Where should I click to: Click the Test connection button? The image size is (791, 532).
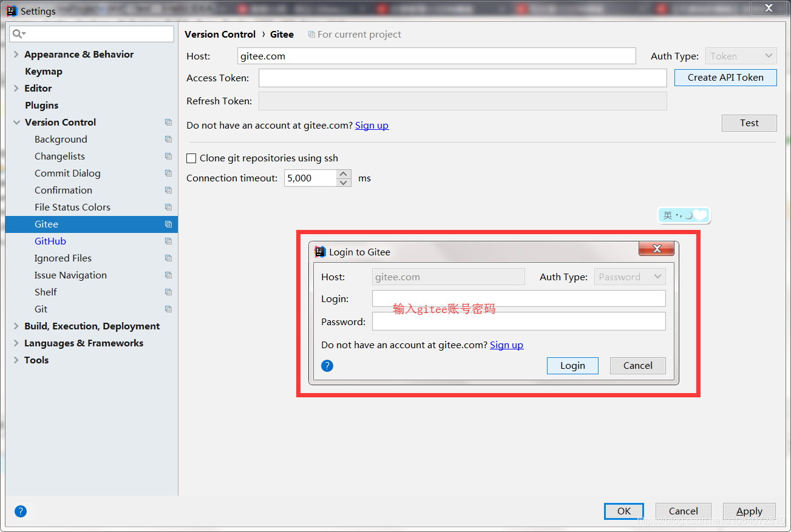tap(749, 123)
